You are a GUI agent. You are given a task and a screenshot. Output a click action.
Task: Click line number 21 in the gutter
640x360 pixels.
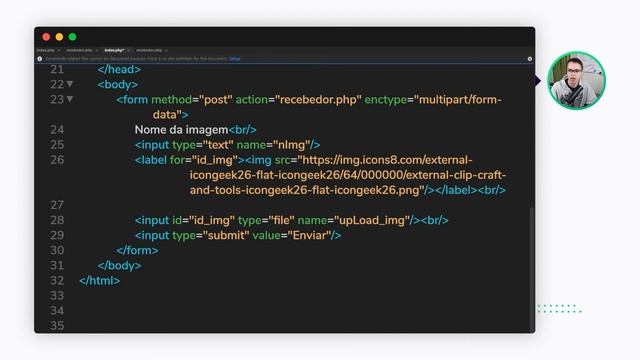coord(57,69)
